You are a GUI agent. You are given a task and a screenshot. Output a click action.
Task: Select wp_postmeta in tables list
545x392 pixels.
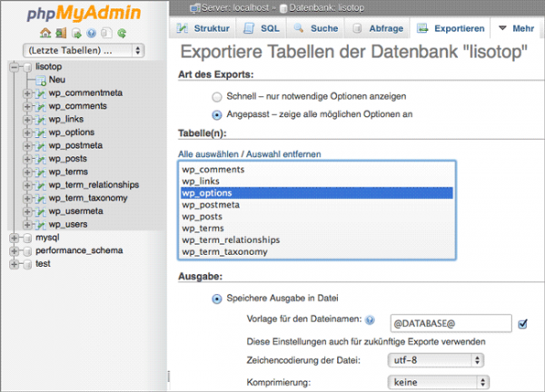[317, 205]
